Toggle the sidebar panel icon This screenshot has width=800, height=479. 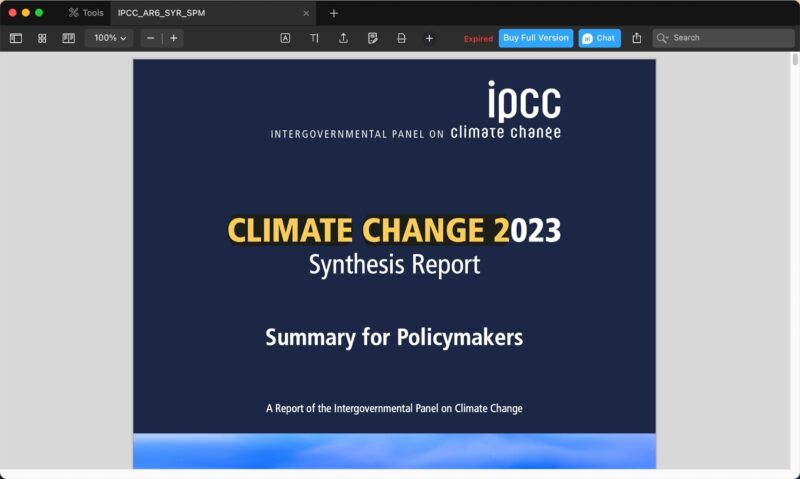tap(16, 38)
